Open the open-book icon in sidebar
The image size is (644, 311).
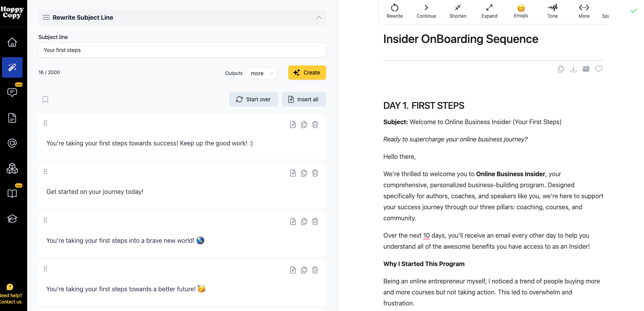click(12, 194)
